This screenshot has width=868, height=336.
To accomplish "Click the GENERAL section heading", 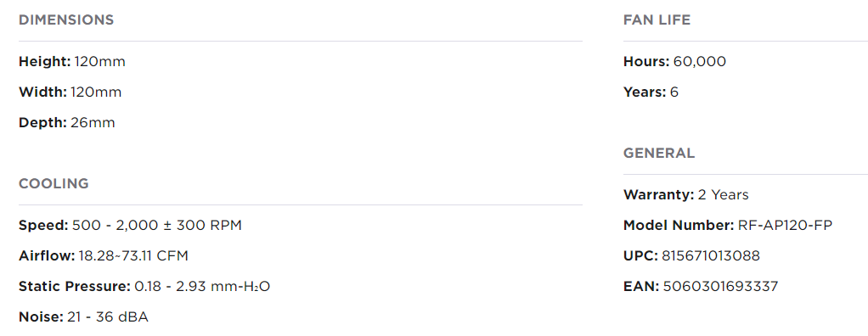I will 659,153.
